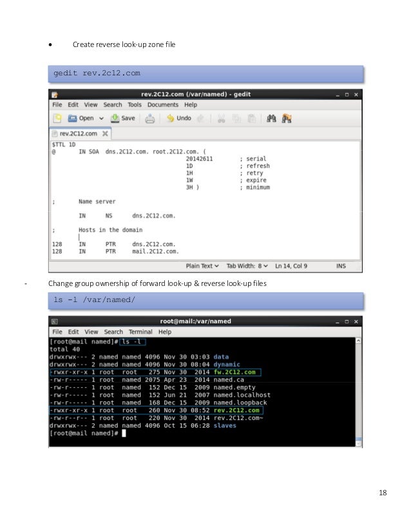Click the mail.2C12.com. PTR record text
411x532 pixels.
155,251
